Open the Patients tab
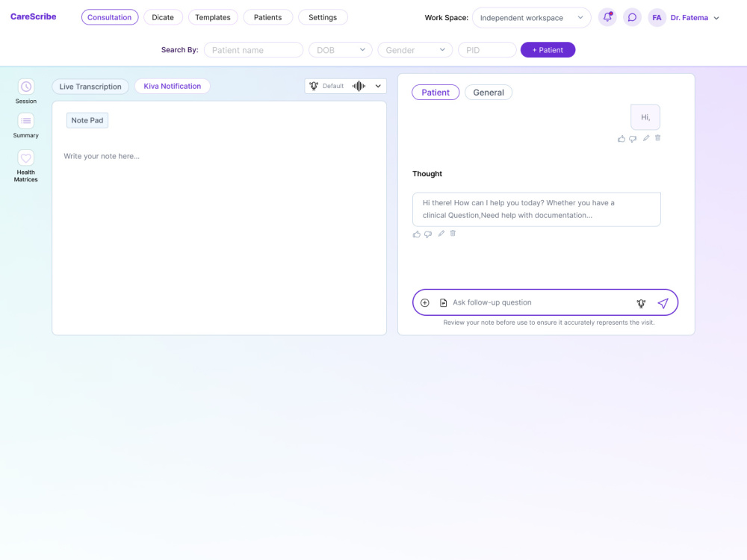The height and width of the screenshot is (560, 747). pyautogui.click(x=267, y=17)
